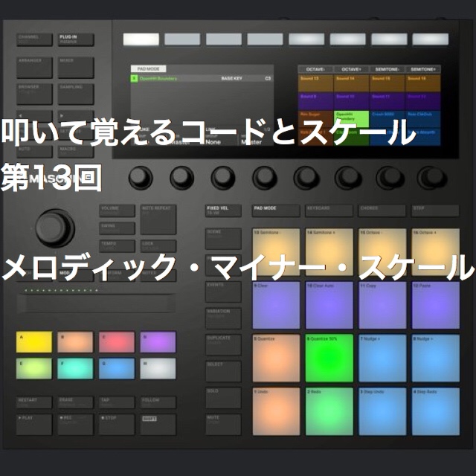The width and height of the screenshot is (476, 476).
Task: Hit pad 2 labeled Redo
Action: tap(329, 411)
